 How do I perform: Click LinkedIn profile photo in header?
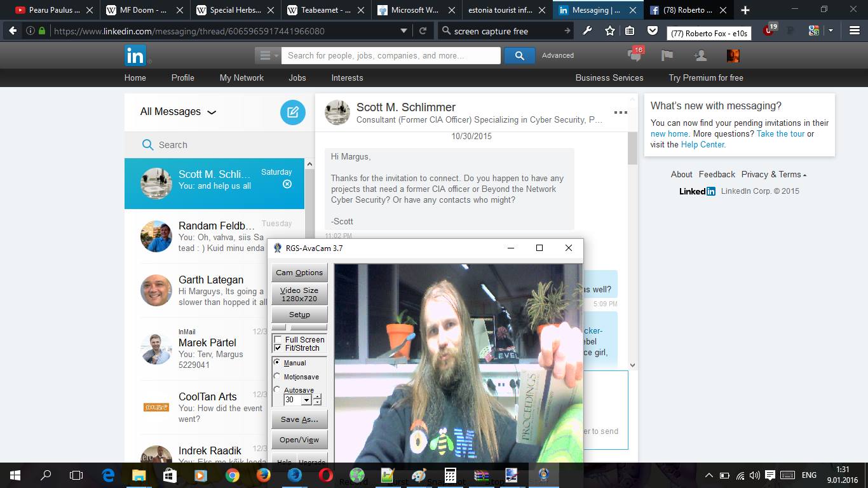[x=733, y=55]
